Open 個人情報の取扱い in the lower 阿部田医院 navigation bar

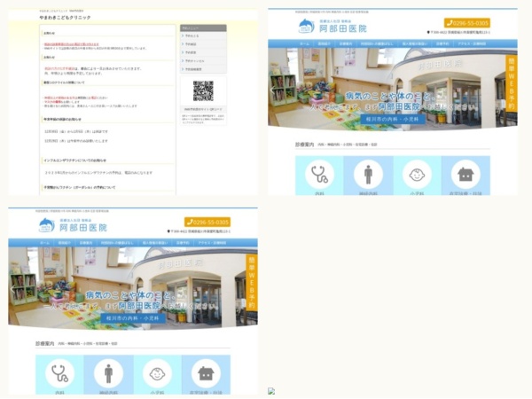click(x=155, y=243)
